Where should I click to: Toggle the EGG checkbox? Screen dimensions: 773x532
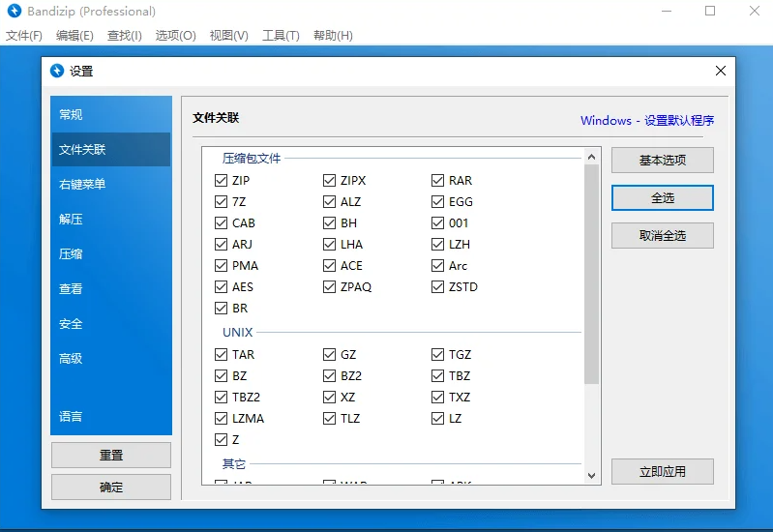(437, 201)
